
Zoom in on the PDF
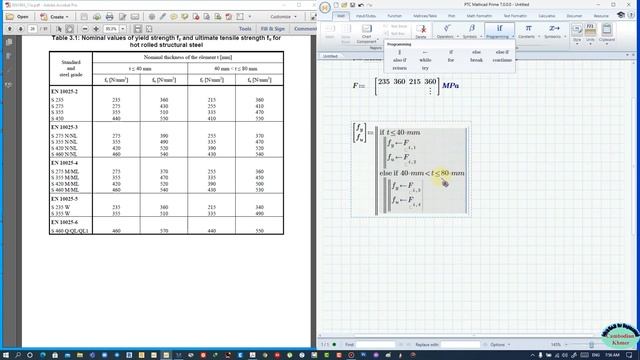click(96, 29)
